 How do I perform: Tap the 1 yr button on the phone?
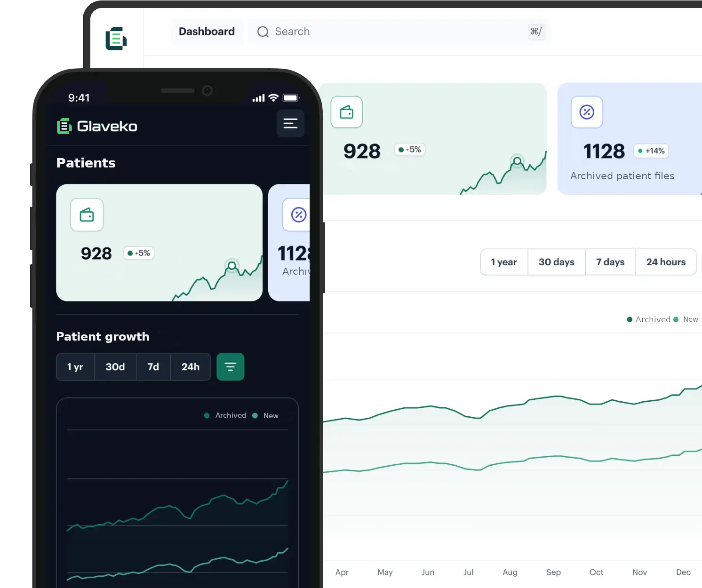point(75,367)
